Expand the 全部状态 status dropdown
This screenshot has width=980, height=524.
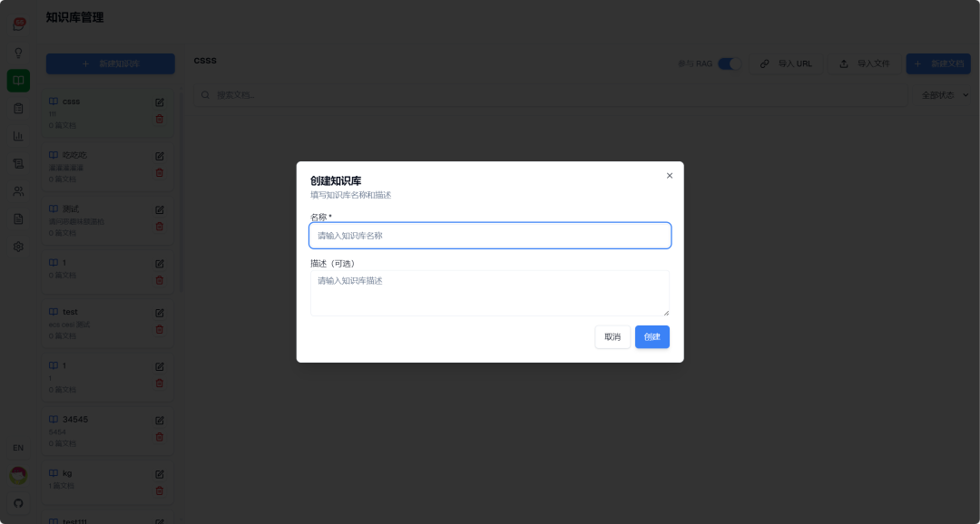[945, 95]
